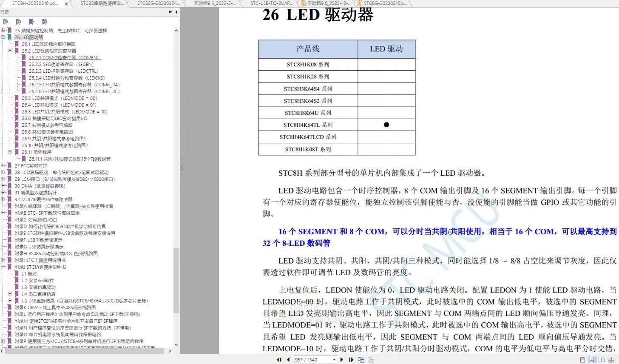This screenshot has width=619, height=364.
Task: Open bookmark 附录O 单片机电源系统最简易自我保护电路
Action: (x=58, y=335)
